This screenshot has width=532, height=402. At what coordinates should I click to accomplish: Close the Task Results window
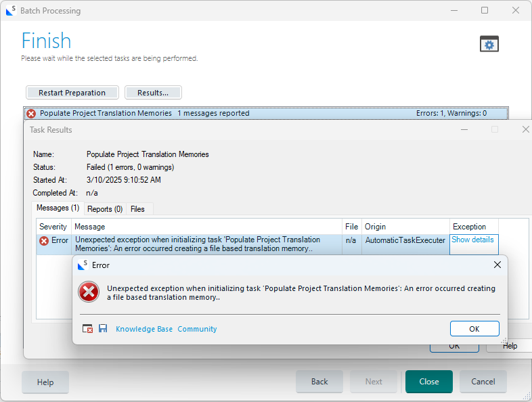point(525,129)
